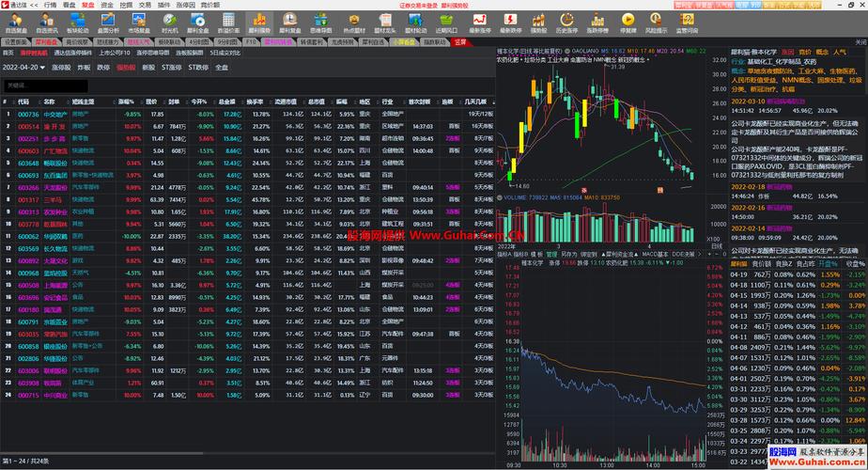
Task: Open the 2022-04-20 date dropdown
Action: point(23,67)
